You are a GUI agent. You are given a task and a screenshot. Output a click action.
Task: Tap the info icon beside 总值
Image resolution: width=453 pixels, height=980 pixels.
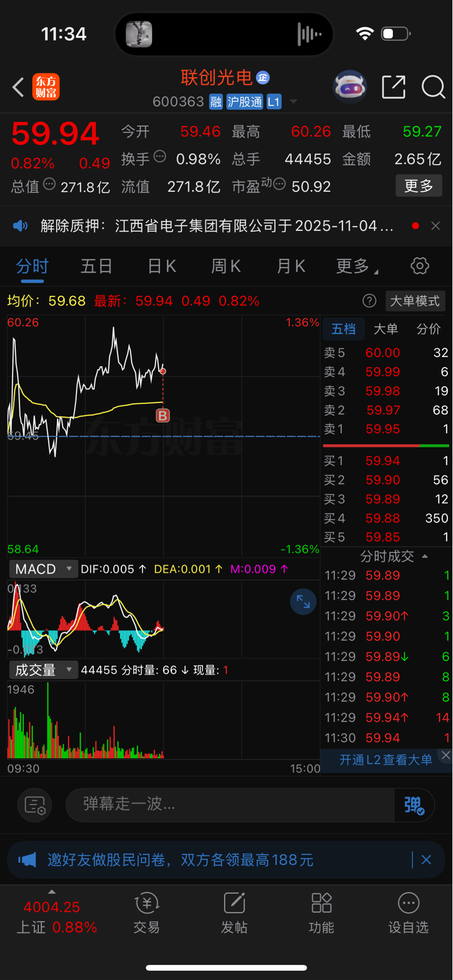pyautogui.click(x=49, y=184)
